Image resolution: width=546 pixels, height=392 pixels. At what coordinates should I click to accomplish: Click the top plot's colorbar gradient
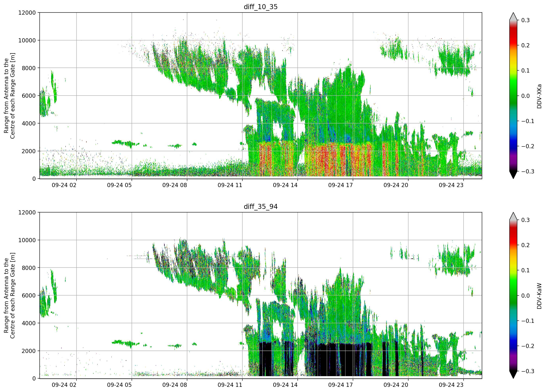(513, 96)
